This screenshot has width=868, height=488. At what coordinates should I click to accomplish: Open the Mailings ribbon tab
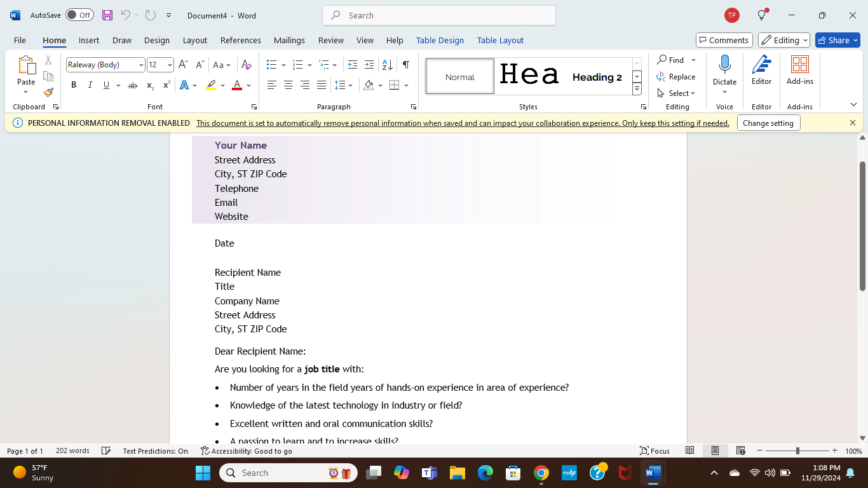pos(289,40)
